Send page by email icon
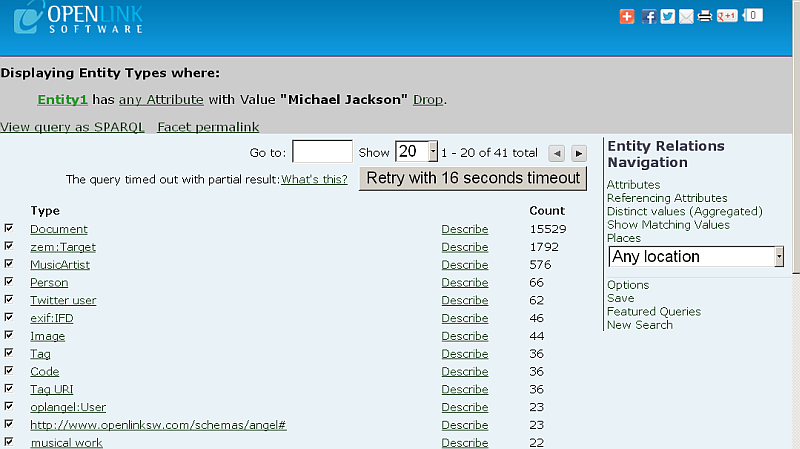800x449 pixels. [x=686, y=16]
